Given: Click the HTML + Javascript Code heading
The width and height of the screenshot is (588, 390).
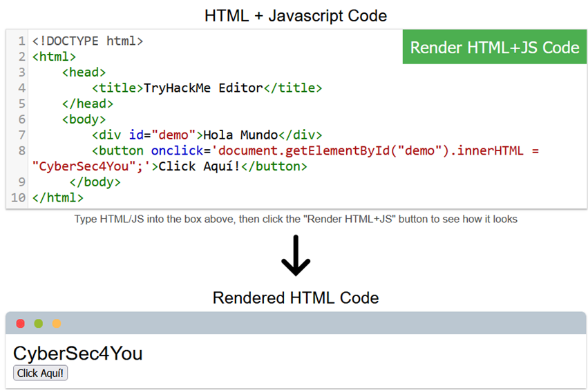Looking at the screenshot, I should (295, 15).
